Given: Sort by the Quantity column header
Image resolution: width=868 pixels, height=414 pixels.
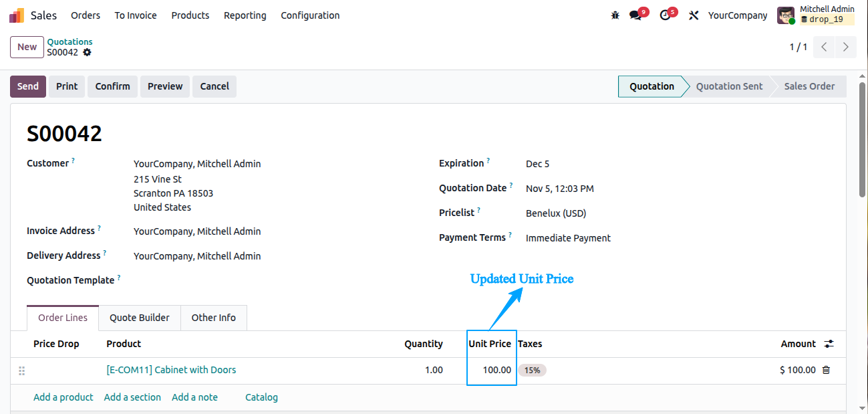Looking at the screenshot, I should [424, 344].
